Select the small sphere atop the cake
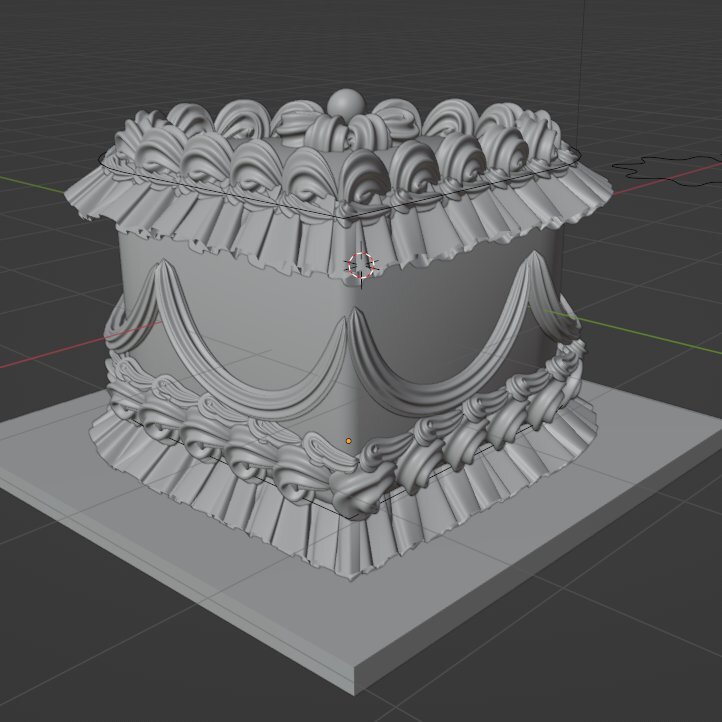Screen dimensions: 722x722 pyautogui.click(x=345, y=104)
